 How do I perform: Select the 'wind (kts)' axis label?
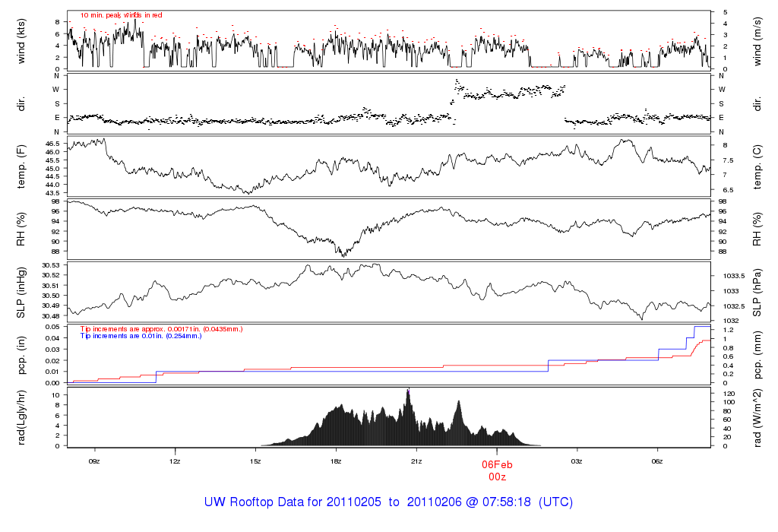tap(21, 41)
